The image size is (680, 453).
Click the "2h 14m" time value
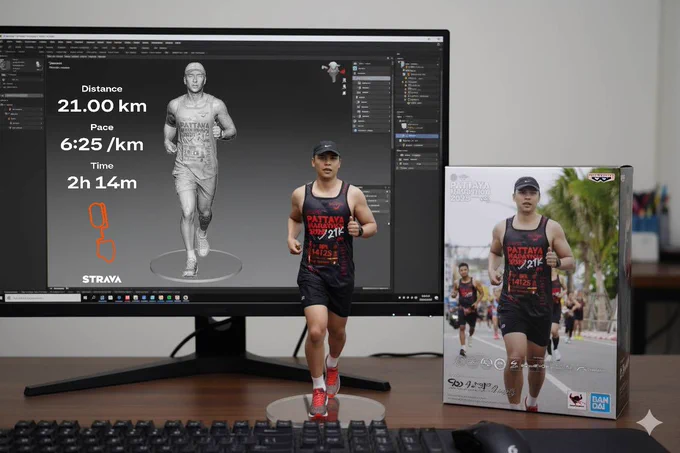point(102,183)
